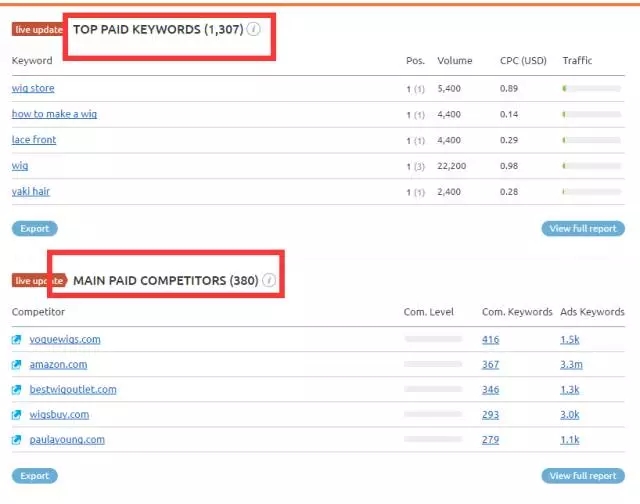Viewport: 640px width, 504px height.
Task: Click the competition level bar for voguewigs.com
Action: coord(434,340)
